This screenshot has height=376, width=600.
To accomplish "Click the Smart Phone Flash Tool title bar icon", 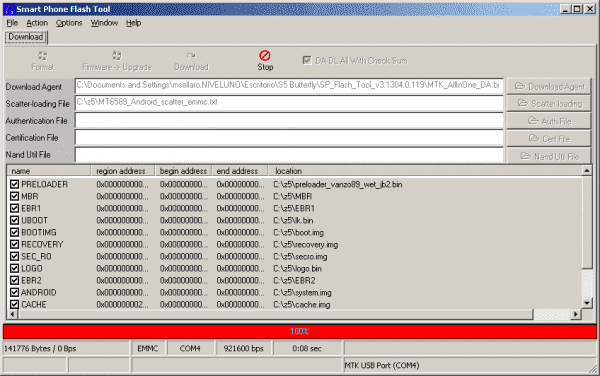I will click(x=9, y=9).
